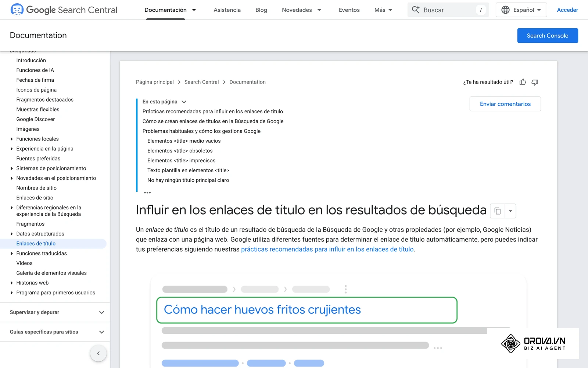588x368 pixels.
Task: Expand the Funciones locales tree item
Action: tap(12, 139)
